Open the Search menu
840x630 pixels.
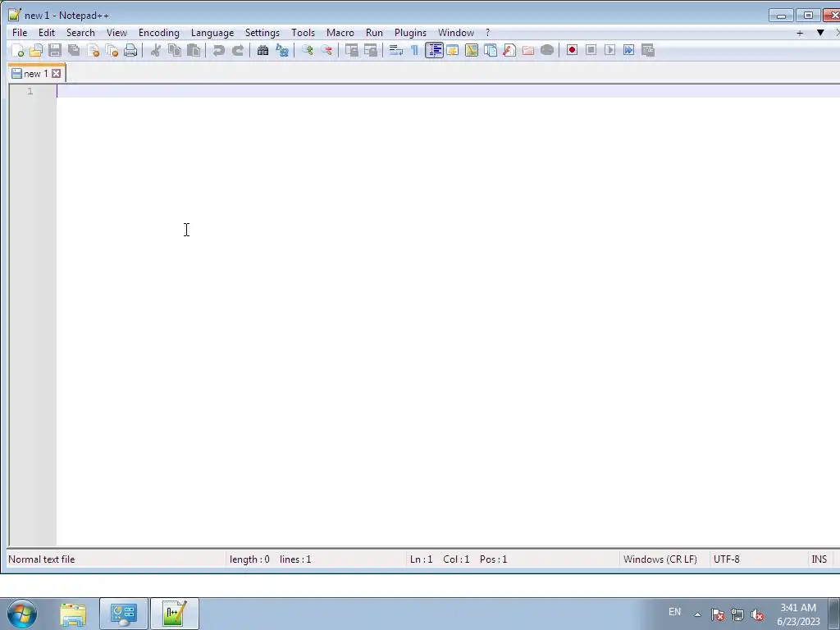[x=80, y=33]
